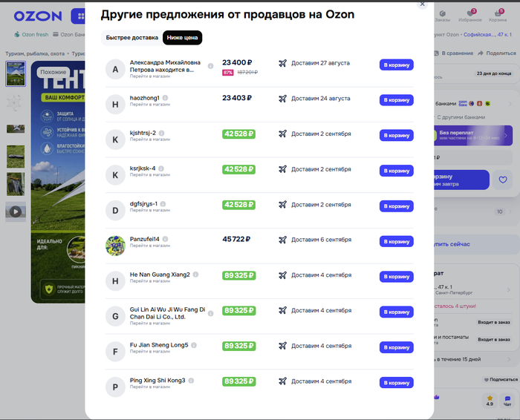The width and height of the screenshot is (520, 420).
Task: Click the «P» avatar of Ping Xing Shi Kong3
Action: [115, 387]
